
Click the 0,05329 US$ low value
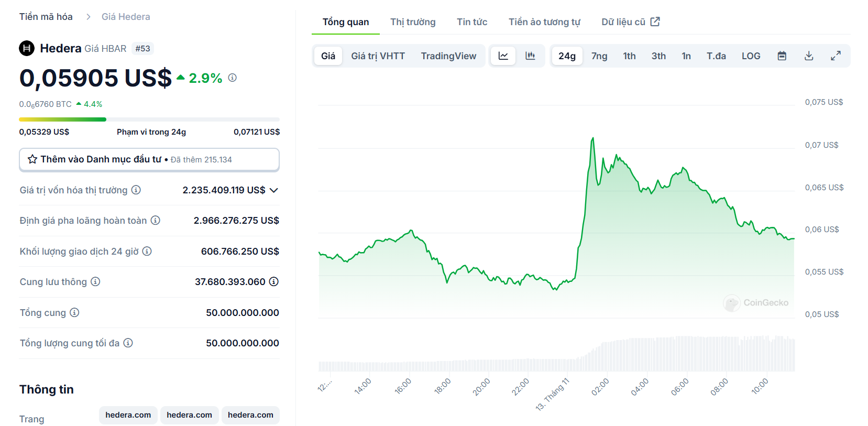pos(44,132)
